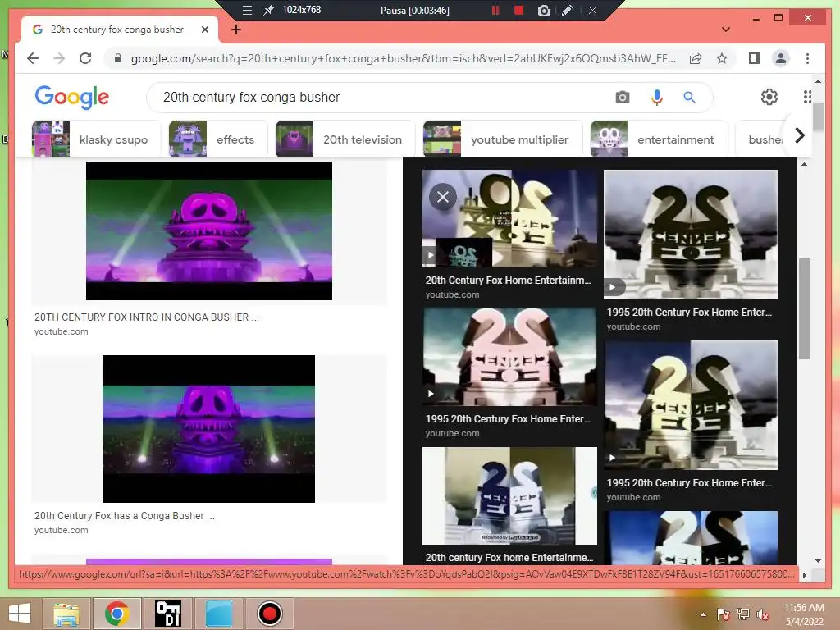
Task: Share this page from address bar
Action: pyautogui.click(x=696, y=58)
